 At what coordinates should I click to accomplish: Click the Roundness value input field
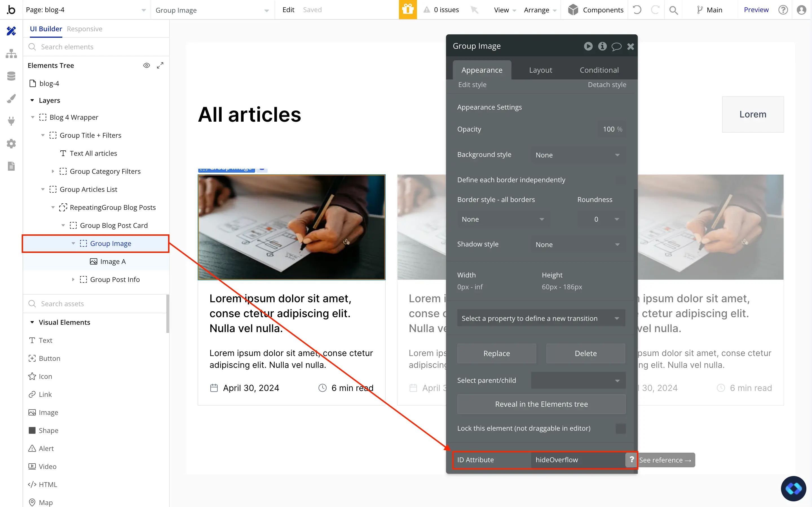tap(596, 219)
